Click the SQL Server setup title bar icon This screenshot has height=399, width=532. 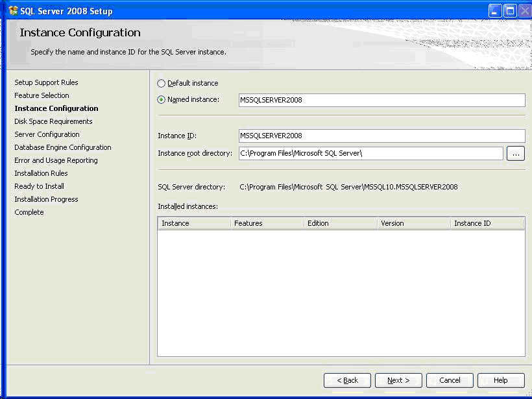[x=12, y=10]
